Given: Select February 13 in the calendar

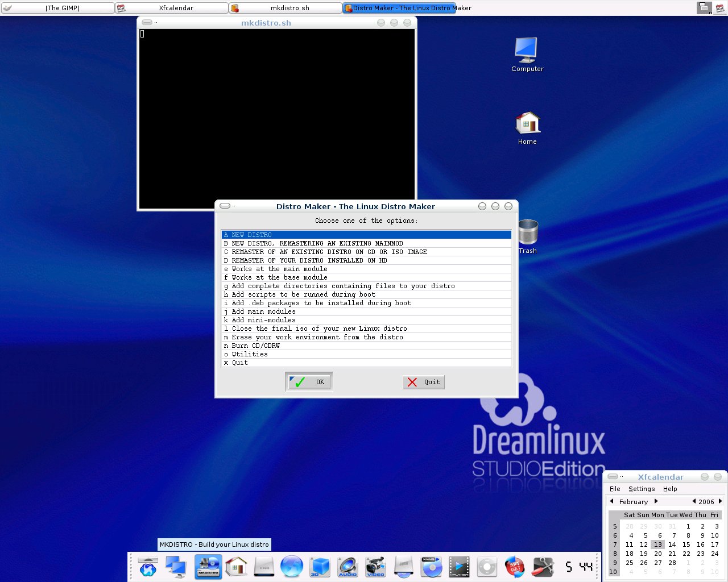Looking at the screenshot, I should tap(658, 544).
